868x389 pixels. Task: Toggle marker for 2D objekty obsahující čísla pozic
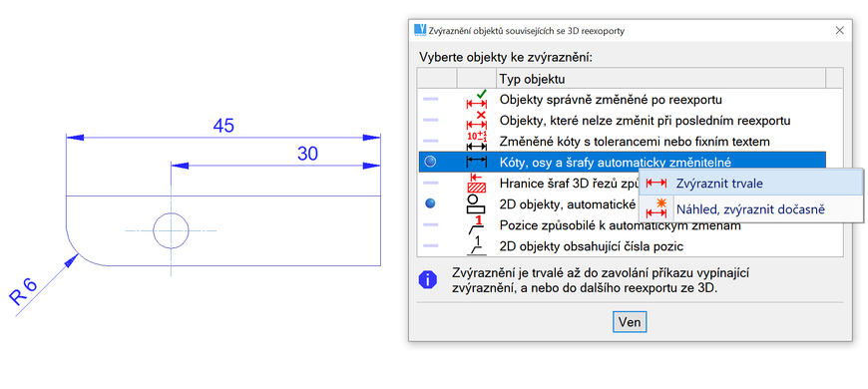tap(431, 245)
